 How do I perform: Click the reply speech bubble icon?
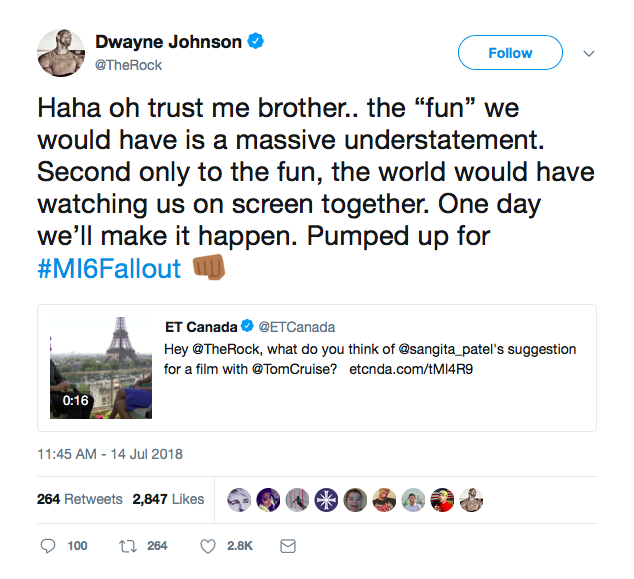click(47, 546)
